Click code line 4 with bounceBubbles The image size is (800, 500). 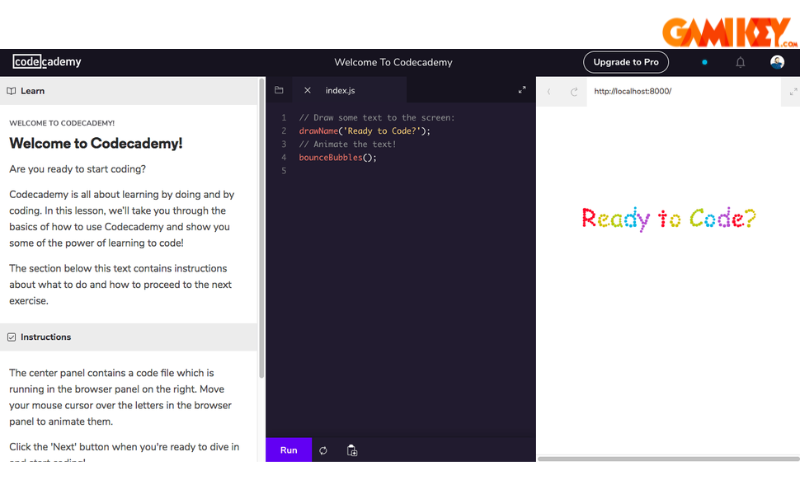[x=337, y=158]
